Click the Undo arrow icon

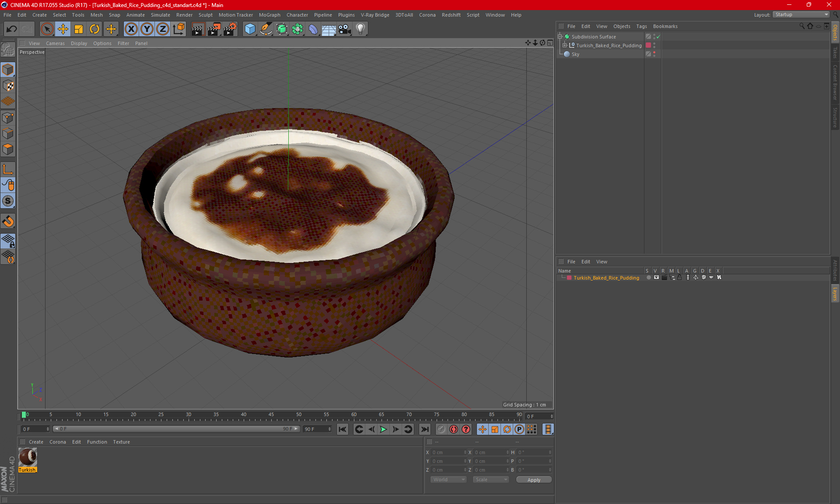[11, 29]
